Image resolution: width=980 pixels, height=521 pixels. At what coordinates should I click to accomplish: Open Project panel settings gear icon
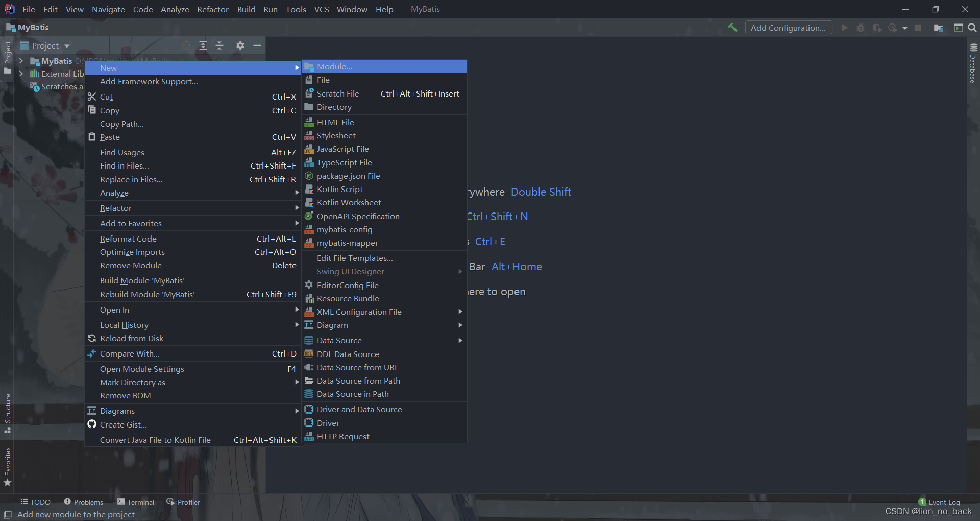point(240,45)
